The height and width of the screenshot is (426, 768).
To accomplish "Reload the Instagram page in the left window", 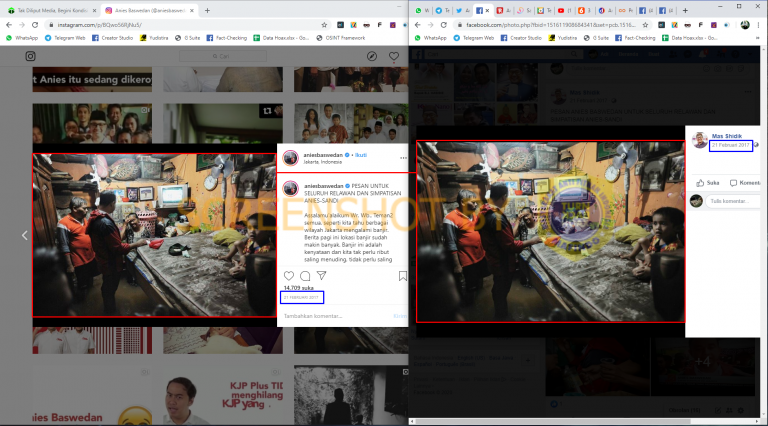I will 35,24.
